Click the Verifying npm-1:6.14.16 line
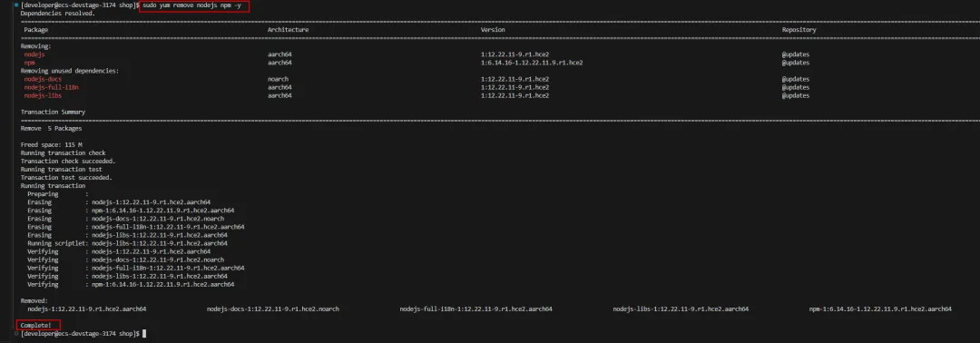This screenshot has width=980, height=343. pyautogui.click(x=131, y=284)
